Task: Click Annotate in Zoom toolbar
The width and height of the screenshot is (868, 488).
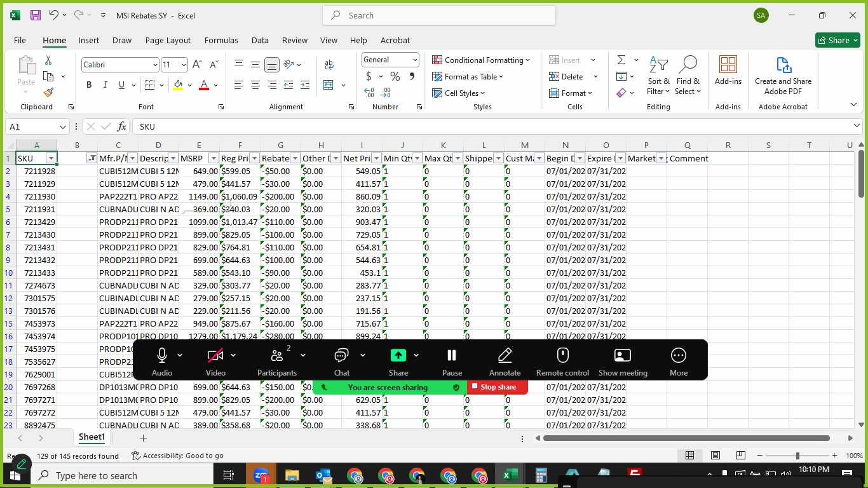Action: pos(505,362)
